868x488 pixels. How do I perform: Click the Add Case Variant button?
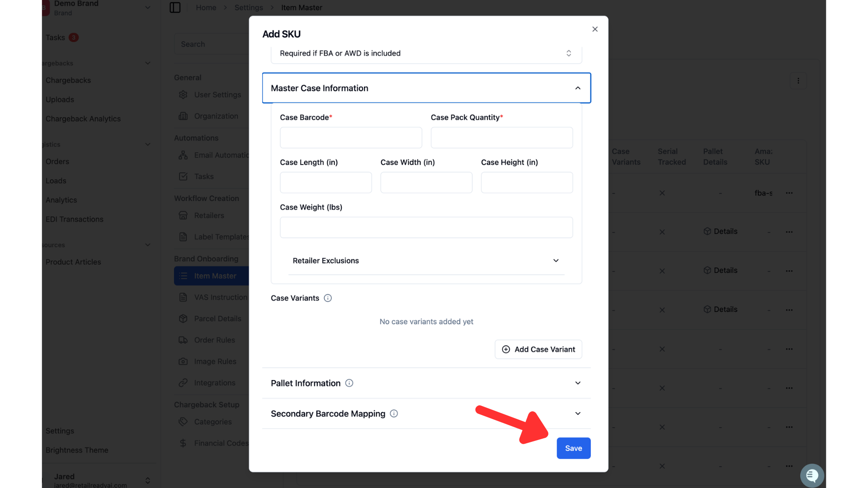click(x=538, y=349)
